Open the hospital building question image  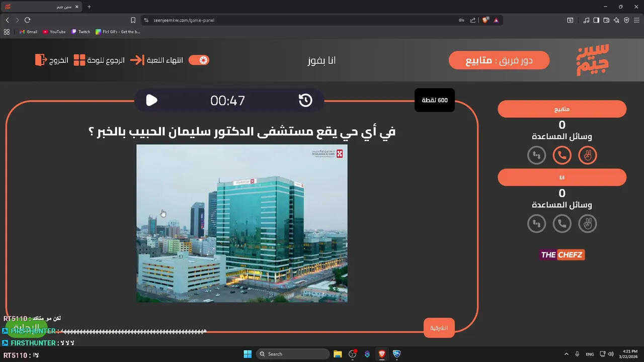pos(242,223)
